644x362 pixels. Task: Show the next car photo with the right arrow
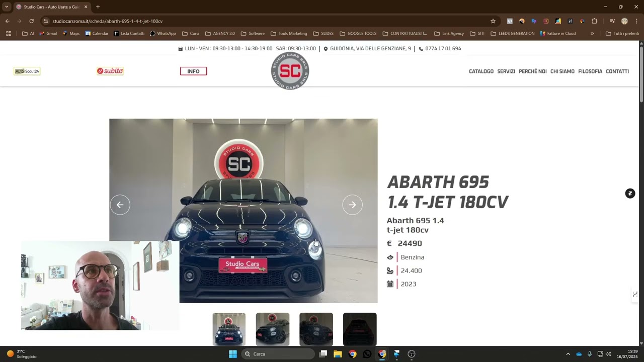(x=352, y=205)
